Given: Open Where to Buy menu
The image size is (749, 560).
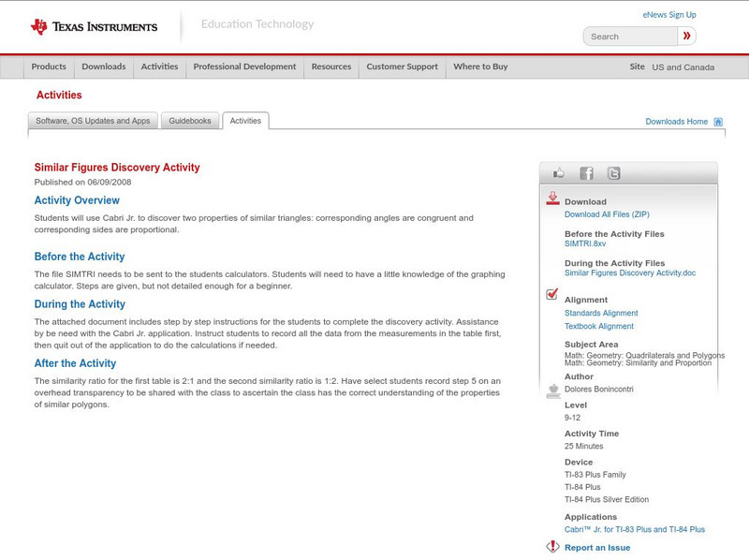Looking at the screenshot, I should (480, 66).
